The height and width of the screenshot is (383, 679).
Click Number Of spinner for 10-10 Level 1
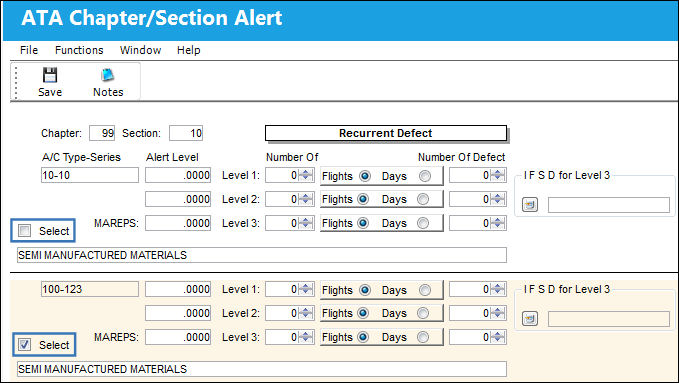(306, 175)
